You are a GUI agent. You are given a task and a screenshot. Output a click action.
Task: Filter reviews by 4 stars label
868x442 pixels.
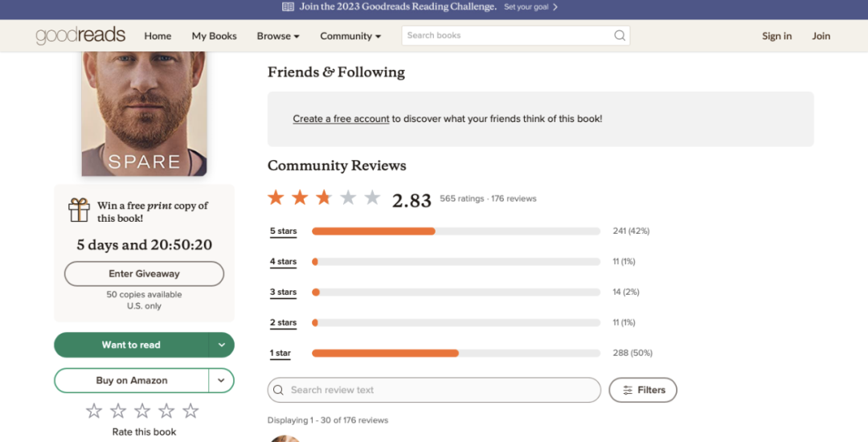tap(283, 262)
